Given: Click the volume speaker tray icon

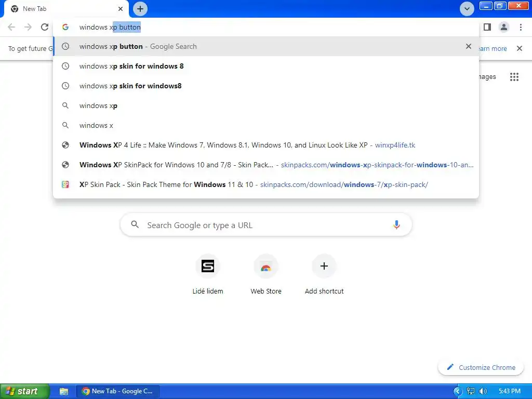Looking at the screenshot, I should pos(483,391).
